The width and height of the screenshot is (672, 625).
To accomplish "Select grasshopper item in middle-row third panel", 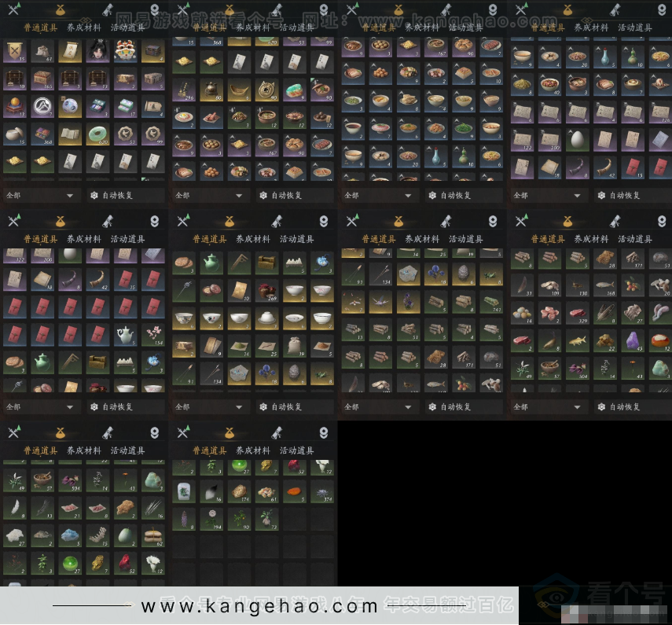I will [x=491, y=274].
